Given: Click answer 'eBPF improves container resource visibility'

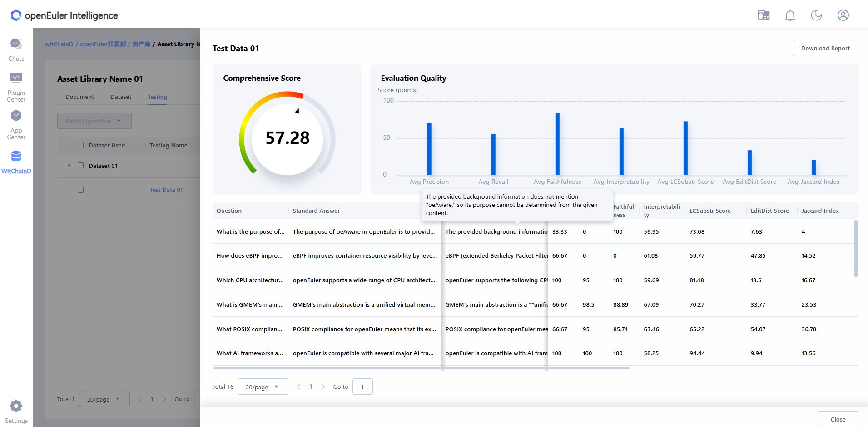Looking at the screenshot, I should click(x=365, y=256).
